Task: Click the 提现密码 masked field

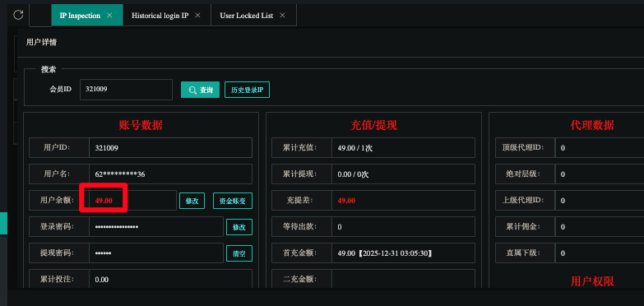Action: pyautogui.click(x=156, y=253)
